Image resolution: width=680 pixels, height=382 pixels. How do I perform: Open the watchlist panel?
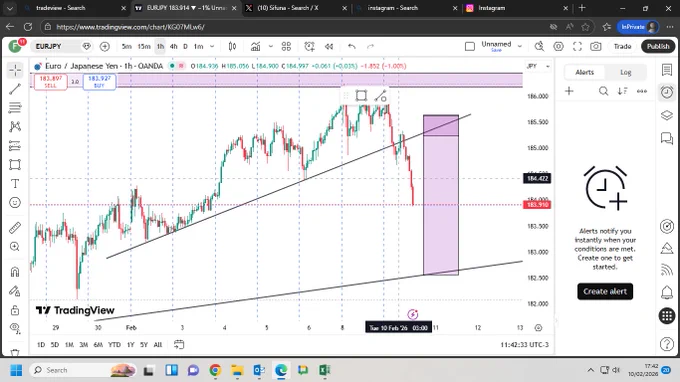[x=667, y=70]
